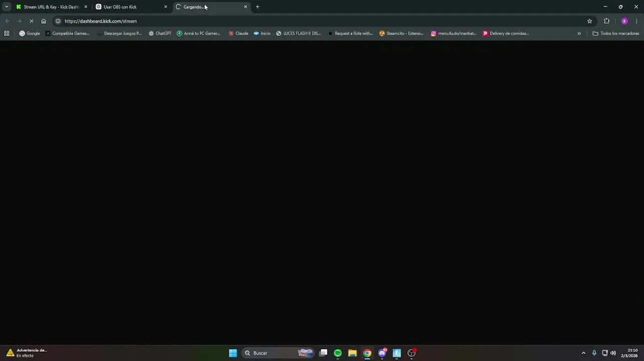Image resolution: width=644 pixels, height=361 pixels.
Task: Click the microphone tray icon
Action: click(x=594, y=353)
